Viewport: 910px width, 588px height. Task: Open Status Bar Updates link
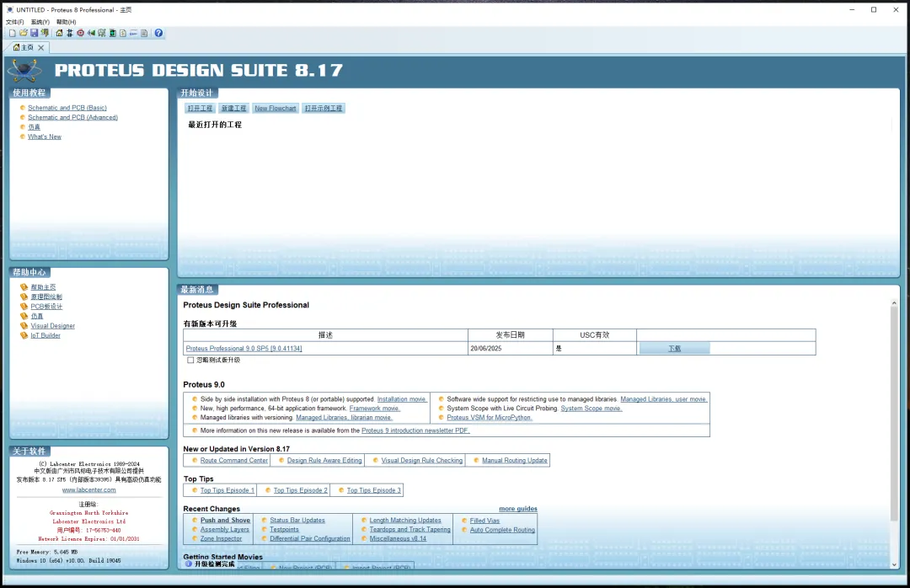[297, 521]
